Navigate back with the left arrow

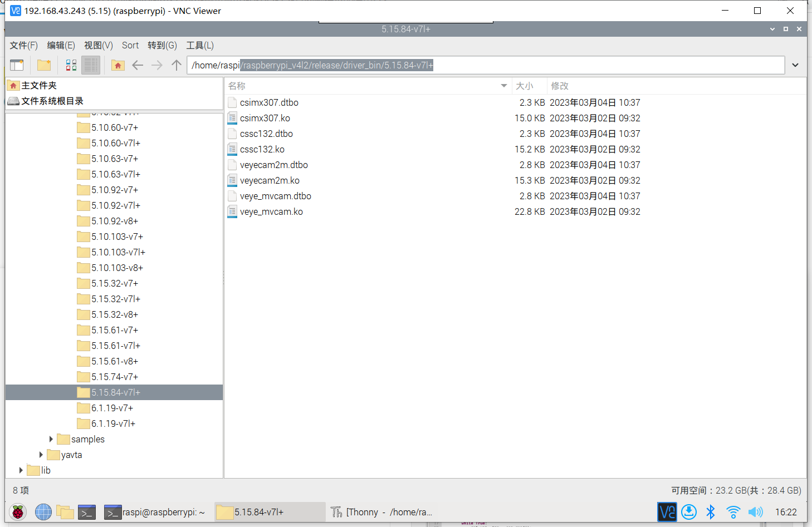138,65
